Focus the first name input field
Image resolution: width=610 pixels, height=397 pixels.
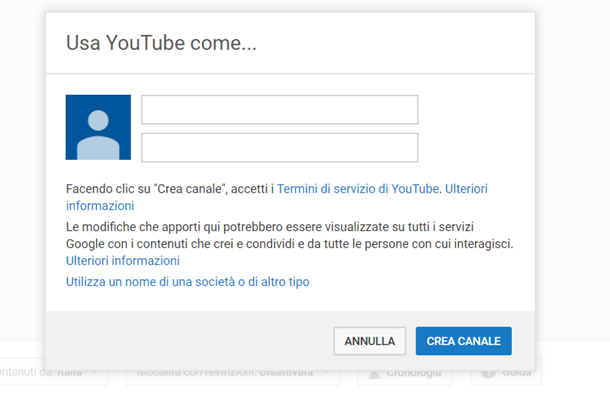pyautogui.click(x=280, y=109)
